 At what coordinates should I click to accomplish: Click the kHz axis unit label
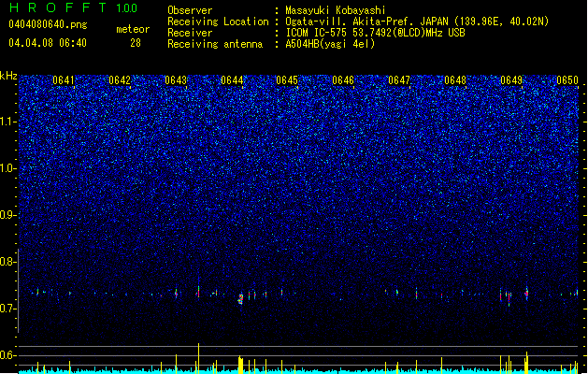pos(8,76)
